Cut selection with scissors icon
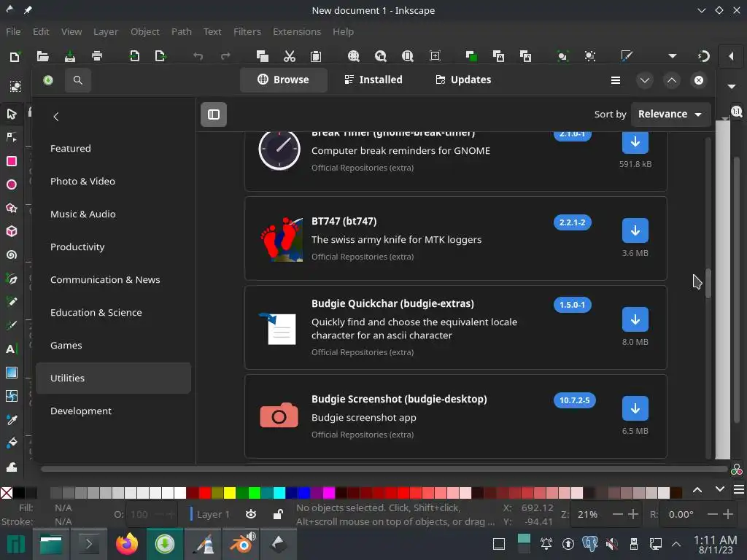This screenshot has height=560, width=747. point(289,56)
